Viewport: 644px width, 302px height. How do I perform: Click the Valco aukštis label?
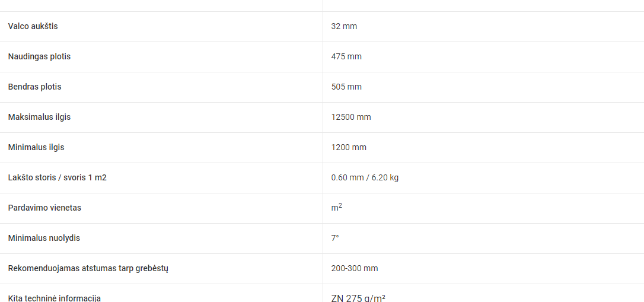pyautogui.click(x=33, y=26)
